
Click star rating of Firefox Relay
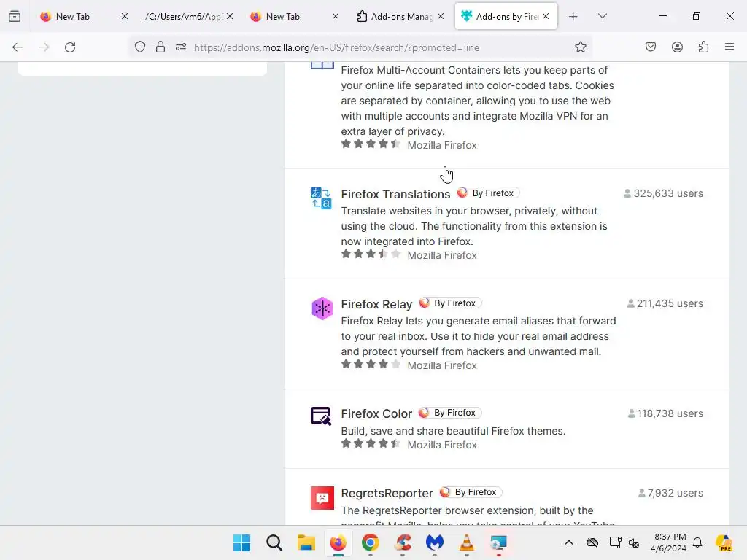[371, 365]
